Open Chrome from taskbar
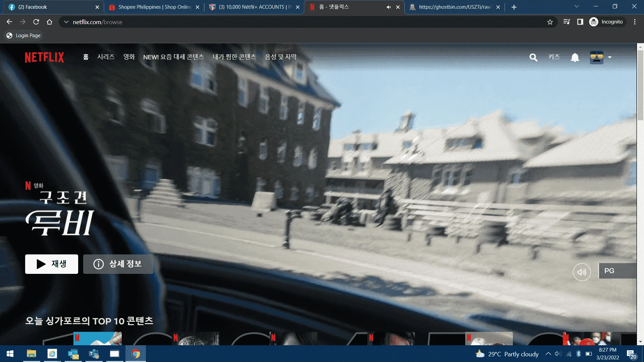The height and width of the screenshot is (362, 644). (x=136, y=354)
